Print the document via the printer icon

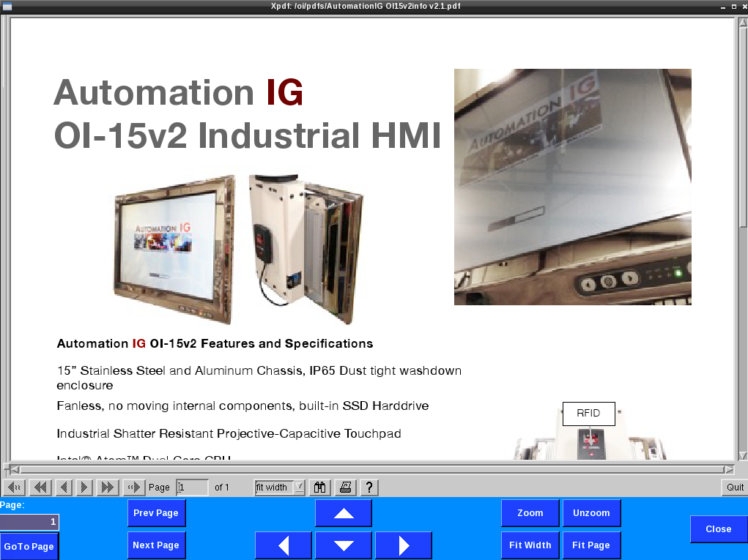point(346,487)
